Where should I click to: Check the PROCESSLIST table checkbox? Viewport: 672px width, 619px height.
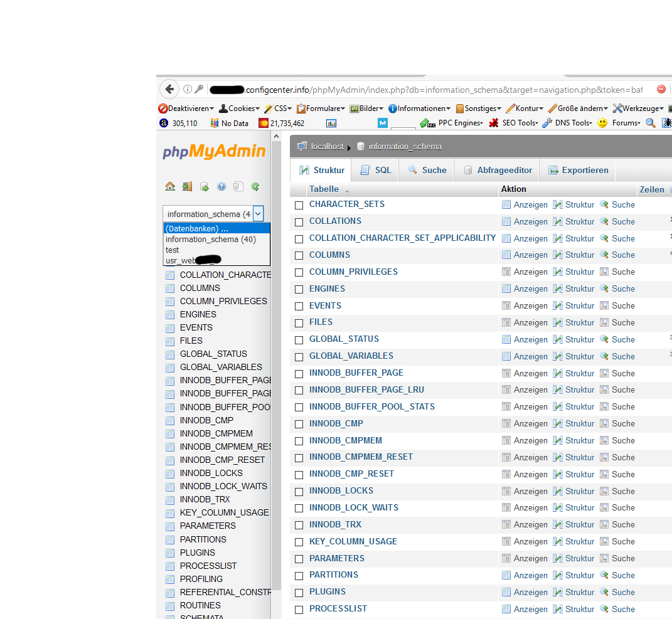299,610
